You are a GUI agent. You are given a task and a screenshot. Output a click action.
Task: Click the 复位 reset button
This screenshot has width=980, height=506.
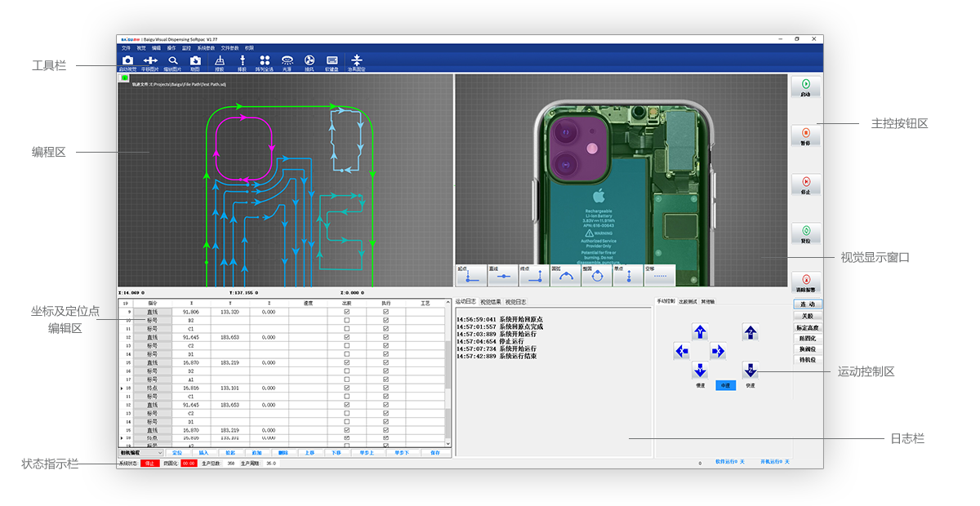pos(806,234)
